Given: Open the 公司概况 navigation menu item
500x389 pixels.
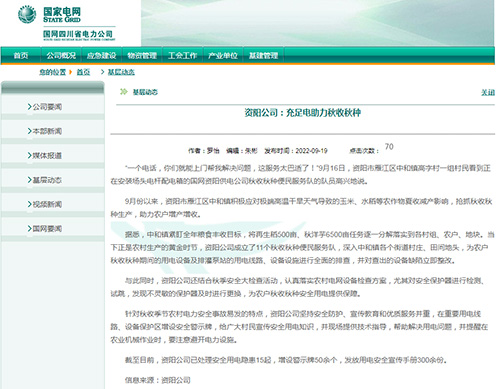Looking at the screenshot, I should pyautogui.click(x=61, y=55).
